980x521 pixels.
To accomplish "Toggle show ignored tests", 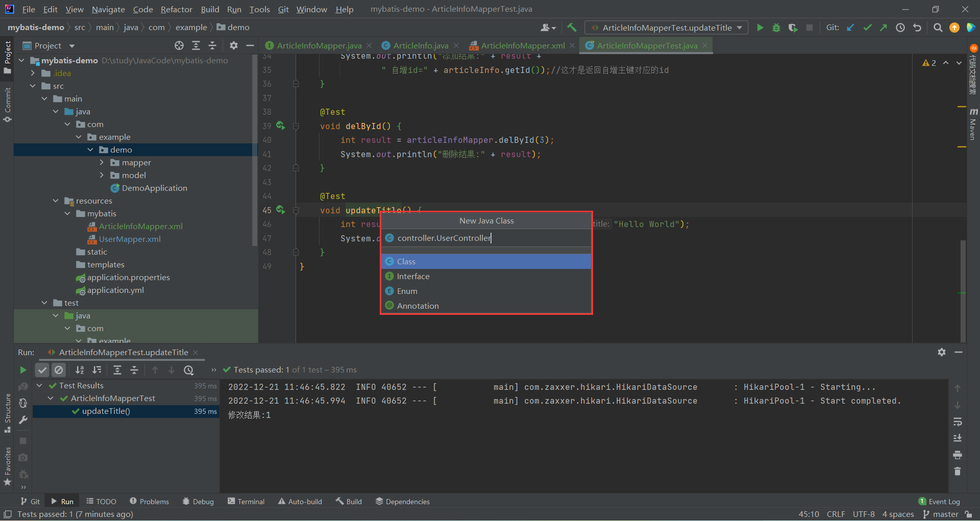I will click(x=59, y=369).
